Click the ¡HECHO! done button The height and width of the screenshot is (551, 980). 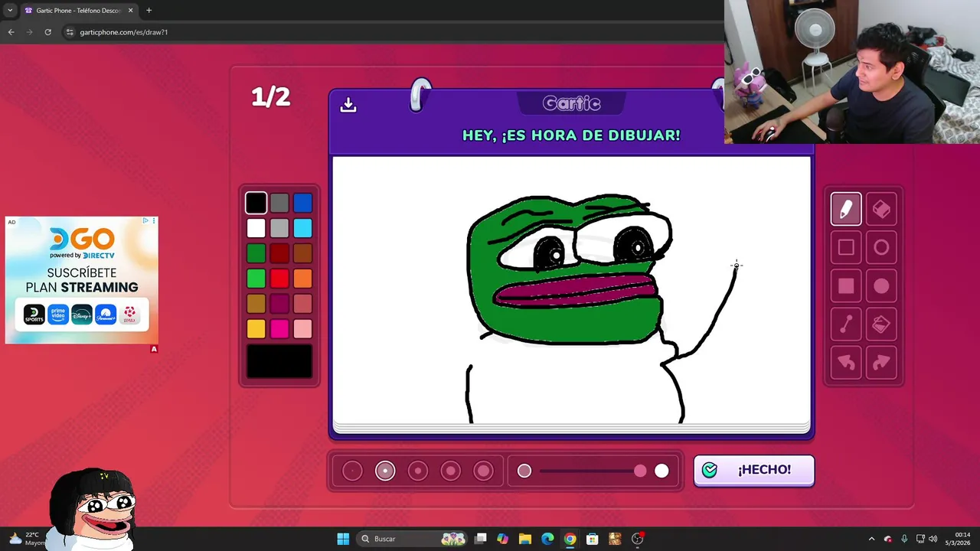[x=754, y=470]
